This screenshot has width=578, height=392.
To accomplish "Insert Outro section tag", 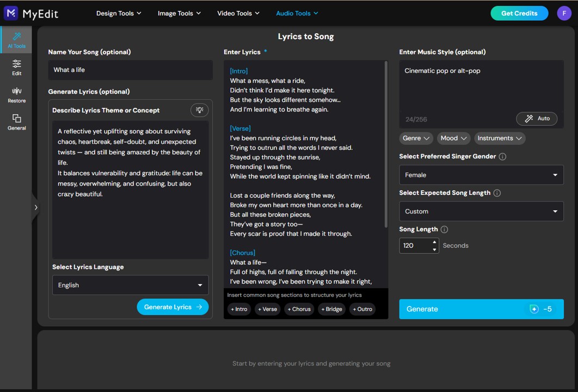I will click(362, 309).
